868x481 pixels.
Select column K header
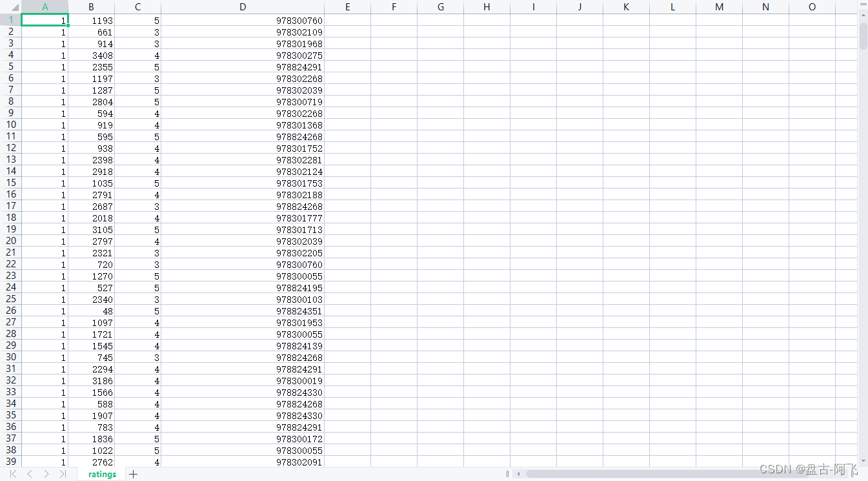pyautogui.click(x=626, y=7)
